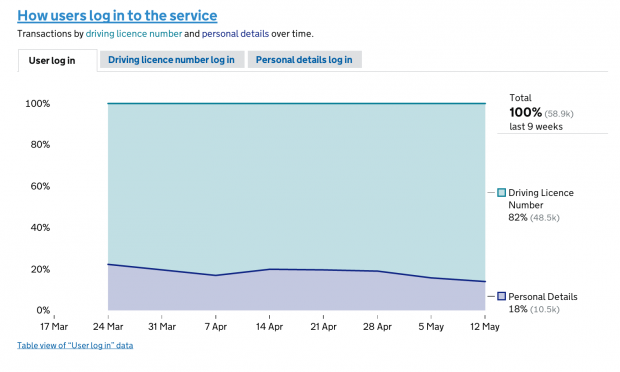Click the 5 May axis tick label
This screenshot has height=372, width=620.
(x=431, y=327)
